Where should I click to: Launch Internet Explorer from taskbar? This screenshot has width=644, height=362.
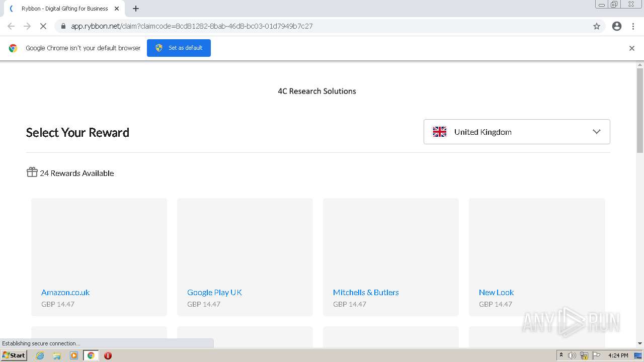coord(40,355)
